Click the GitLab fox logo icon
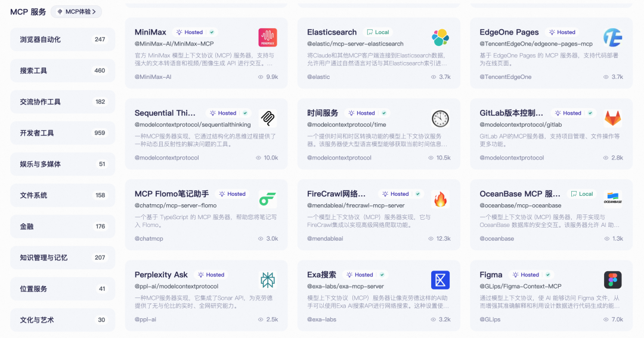Screen dimensions: 644x338 pyautogui.click(x=612, y=118)
